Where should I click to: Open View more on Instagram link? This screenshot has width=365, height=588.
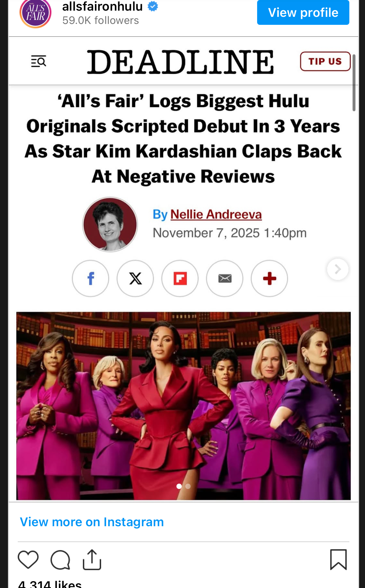(x=92, y=522)
